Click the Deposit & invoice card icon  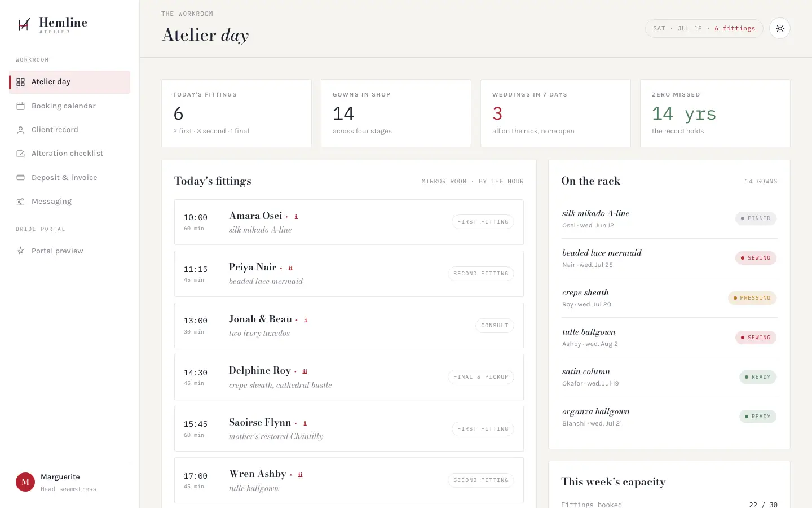pos(20,177)
